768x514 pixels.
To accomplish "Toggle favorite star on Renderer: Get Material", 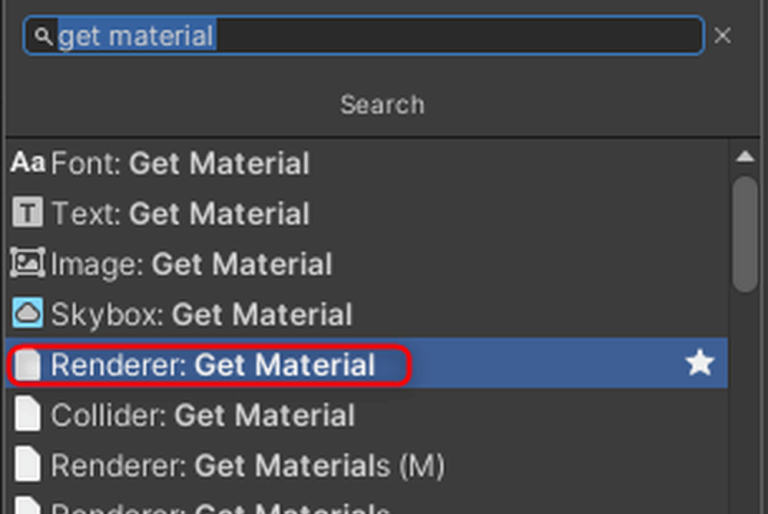I will (699, 364).
